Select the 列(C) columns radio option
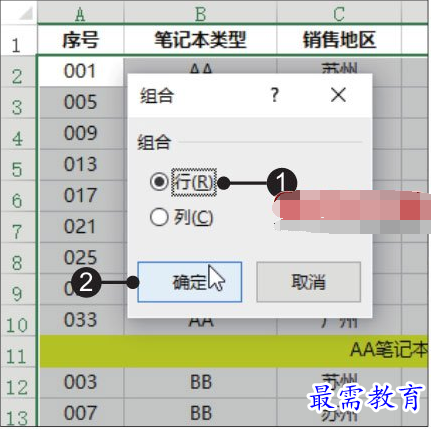 pyautogui.click(x=182, y=218)
